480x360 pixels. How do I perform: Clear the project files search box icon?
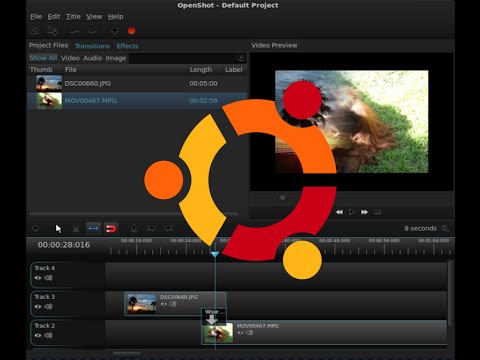point(240,58)
